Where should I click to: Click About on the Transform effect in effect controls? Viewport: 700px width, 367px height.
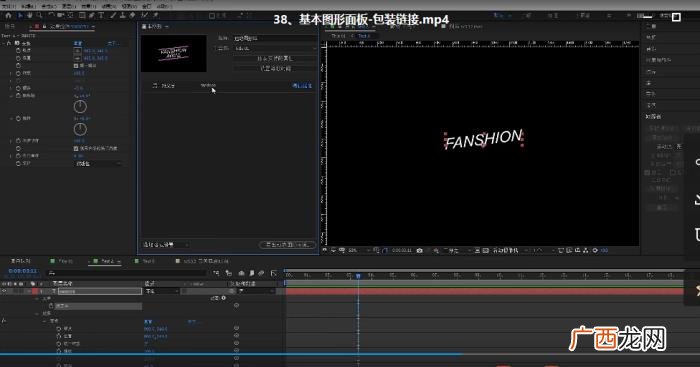pos(113,43)
